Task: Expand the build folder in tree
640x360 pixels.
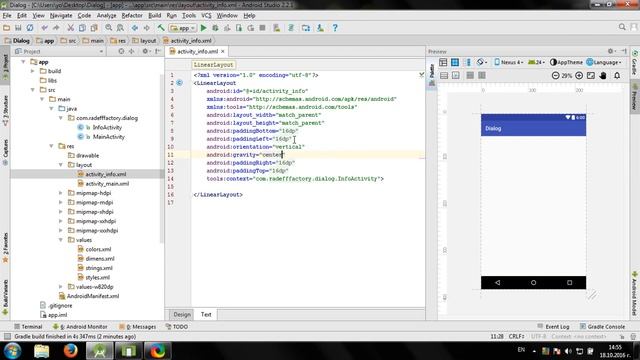Action: click(x=33, y=71)
